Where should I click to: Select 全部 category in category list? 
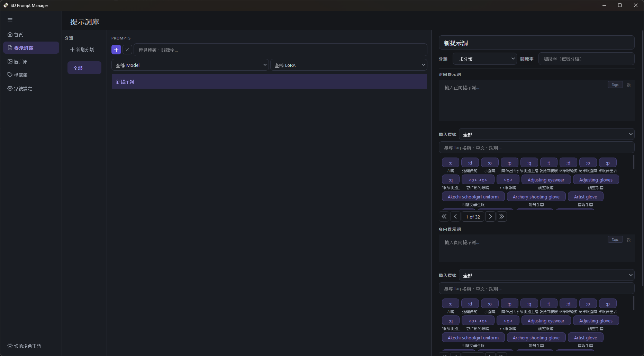[84, 68]
